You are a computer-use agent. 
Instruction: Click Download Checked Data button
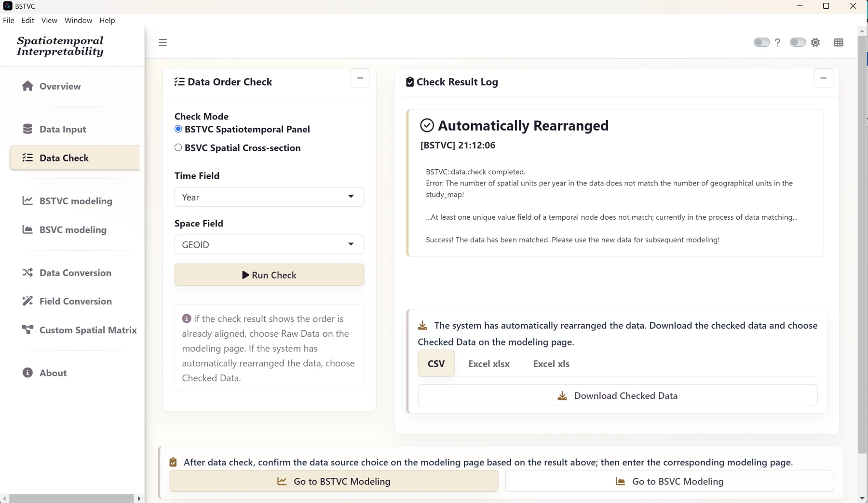pos(617,396)
